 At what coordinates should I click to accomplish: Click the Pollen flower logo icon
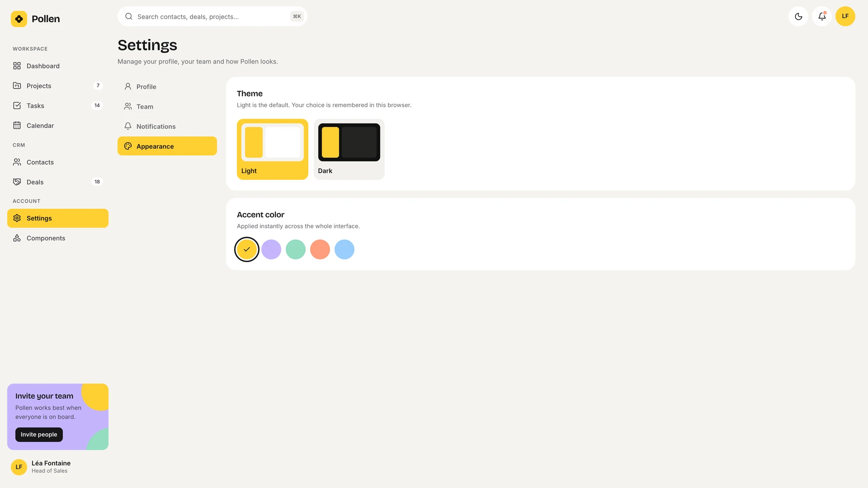[19, 19]
